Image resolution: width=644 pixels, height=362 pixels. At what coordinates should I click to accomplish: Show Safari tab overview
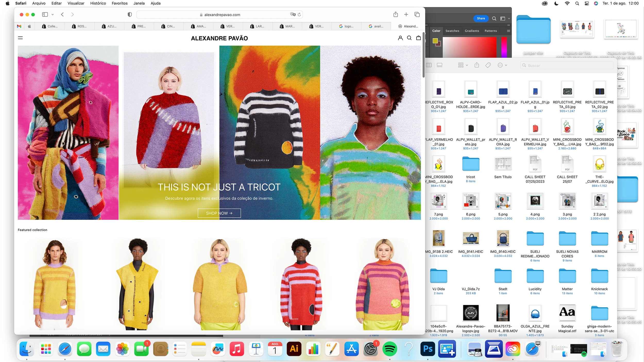(x=417, y=14)
